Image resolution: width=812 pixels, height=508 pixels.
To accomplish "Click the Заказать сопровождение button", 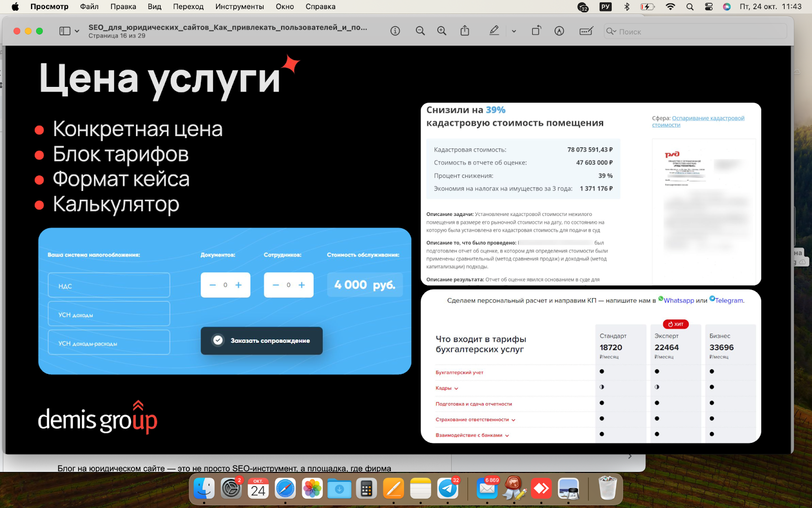I will tap(261, 341).
